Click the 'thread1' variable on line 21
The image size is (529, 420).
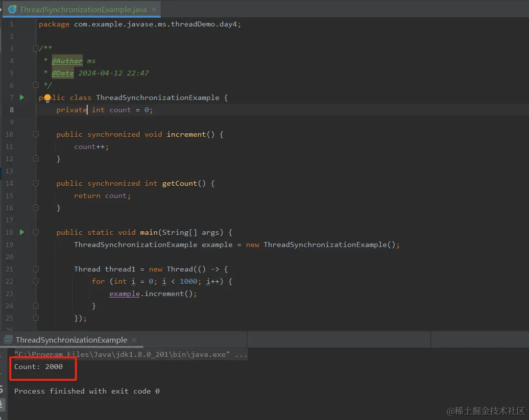(120, 269)
